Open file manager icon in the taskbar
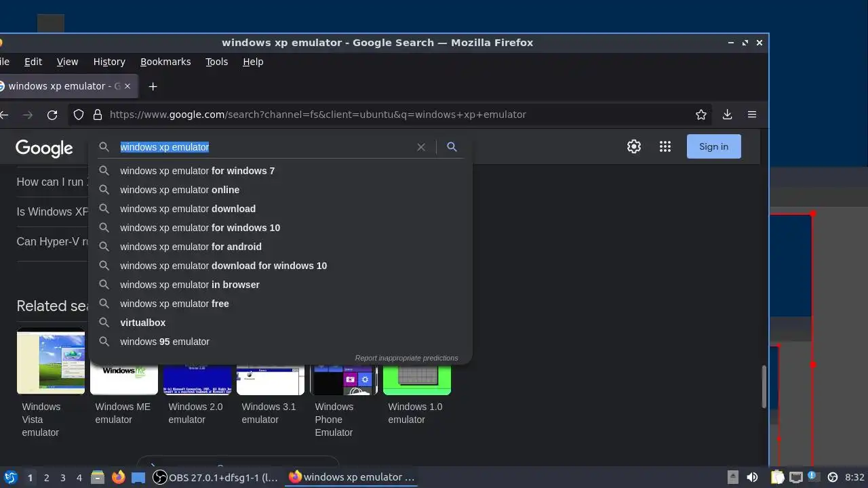The image size is (868, 488). coord(98,477)
